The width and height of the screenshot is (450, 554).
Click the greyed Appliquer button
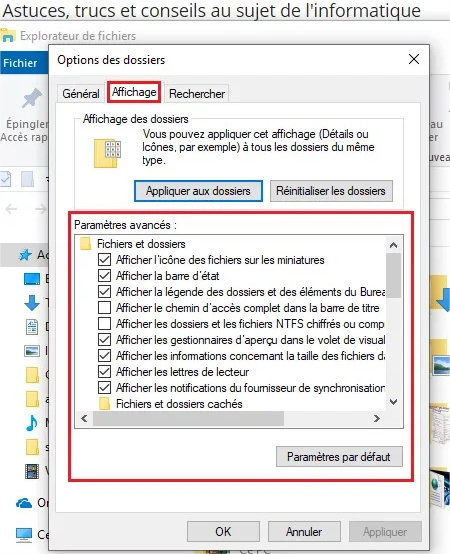pos(385,531)
